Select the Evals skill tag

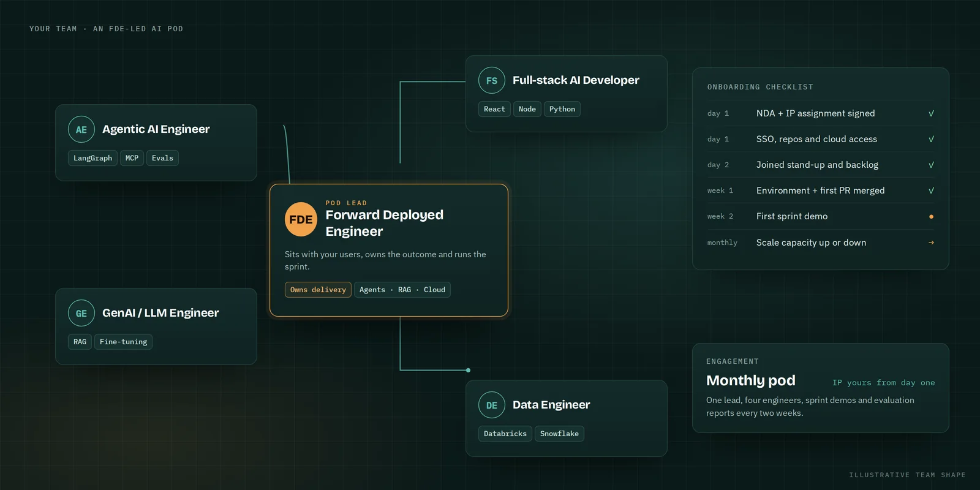coord(162,158)
